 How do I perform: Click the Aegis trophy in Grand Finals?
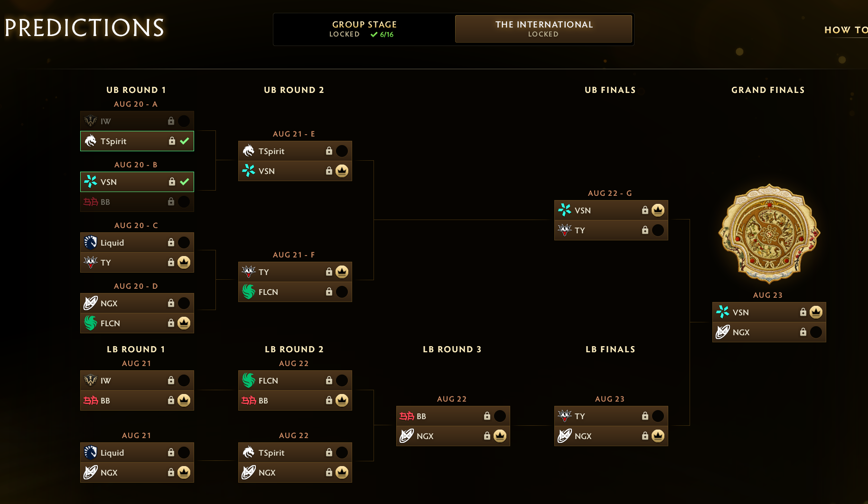tap(769, 234)
